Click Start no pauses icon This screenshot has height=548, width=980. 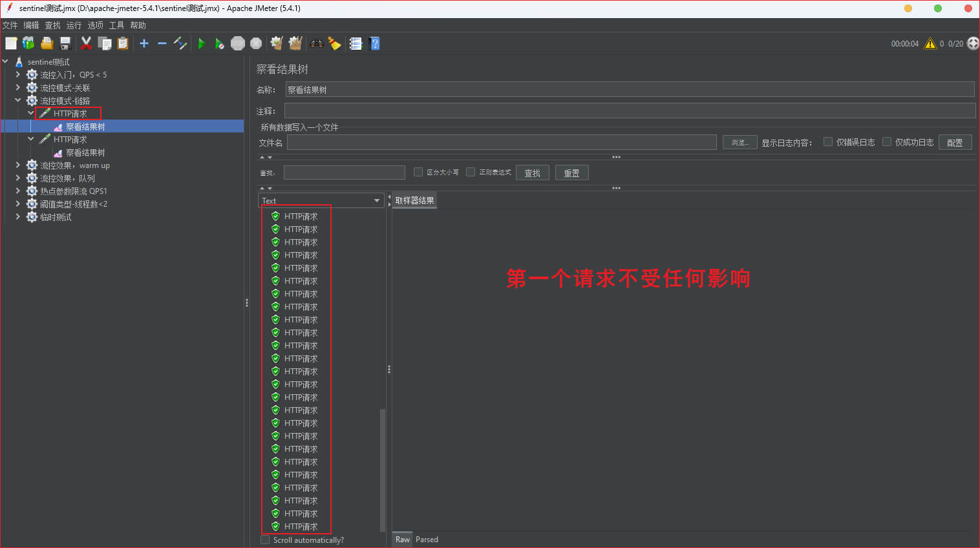pos(219,43)
